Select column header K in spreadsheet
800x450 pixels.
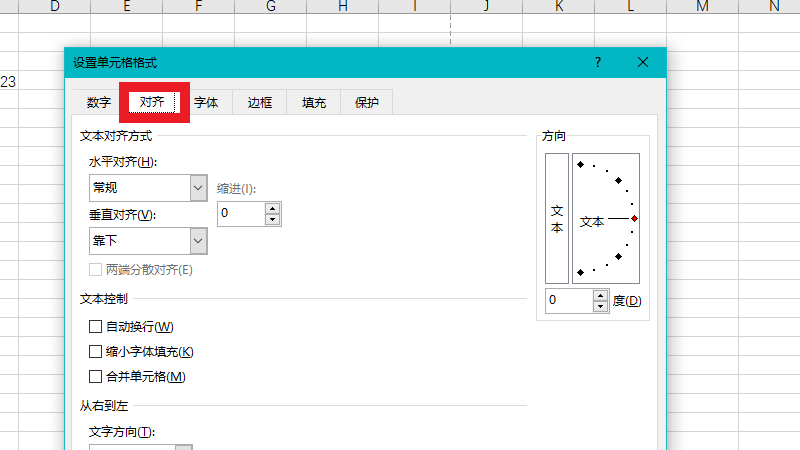tap(558, 7)
